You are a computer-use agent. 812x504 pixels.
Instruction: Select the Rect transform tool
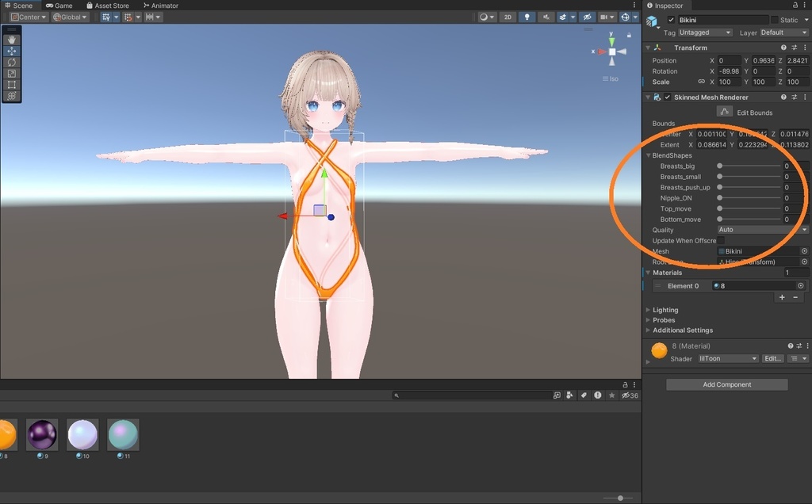[11, 84]
